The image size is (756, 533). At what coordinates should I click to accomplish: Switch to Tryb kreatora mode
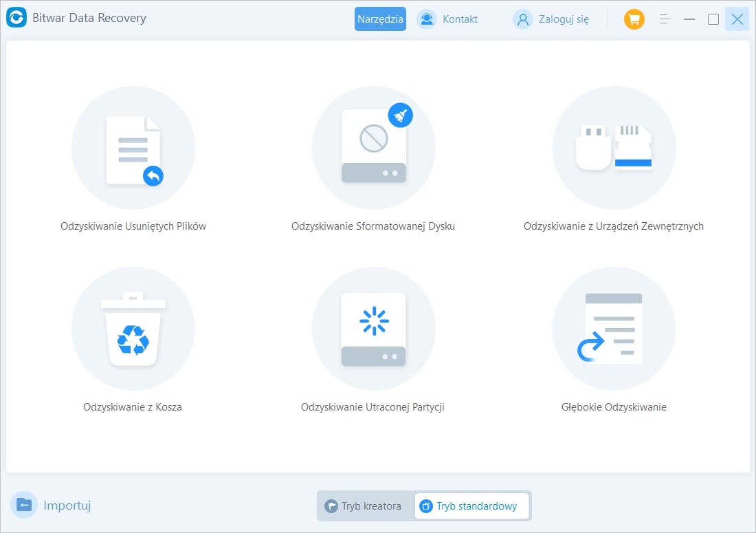[x=364, y=506]
